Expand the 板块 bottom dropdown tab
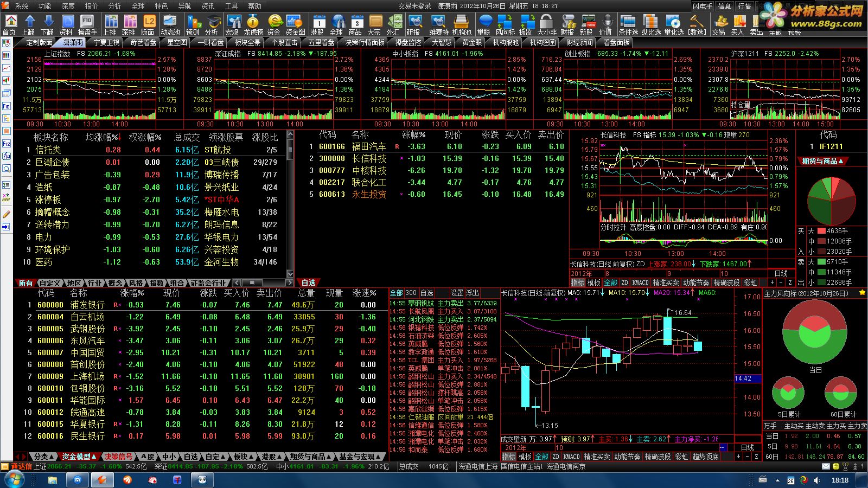868x488 pixels. click(x=243, y=457)
